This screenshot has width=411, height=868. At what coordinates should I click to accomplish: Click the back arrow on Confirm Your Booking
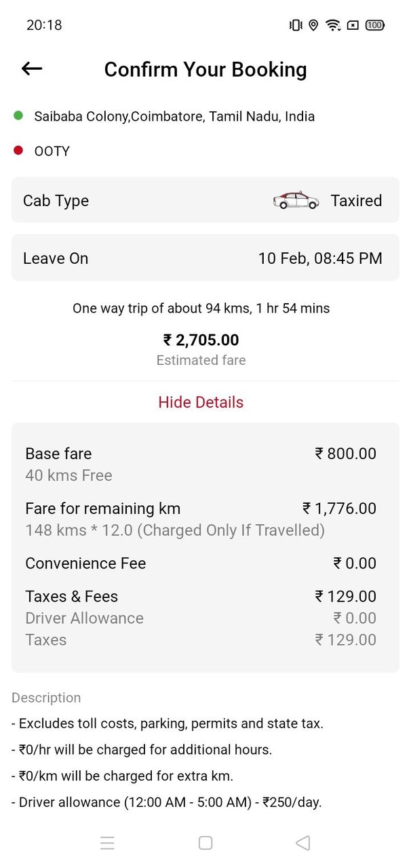(x=31, y=68)
